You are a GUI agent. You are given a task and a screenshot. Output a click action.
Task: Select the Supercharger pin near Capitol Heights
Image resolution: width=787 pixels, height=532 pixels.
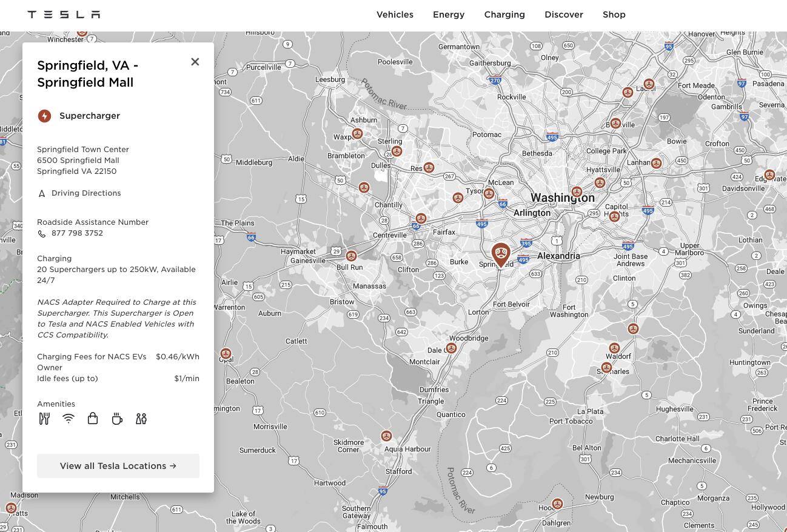coord(614,217)
